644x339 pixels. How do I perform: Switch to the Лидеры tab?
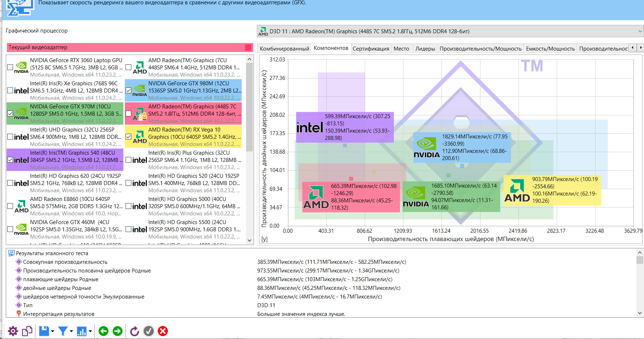pyautogui.click(x=425, y=48)
